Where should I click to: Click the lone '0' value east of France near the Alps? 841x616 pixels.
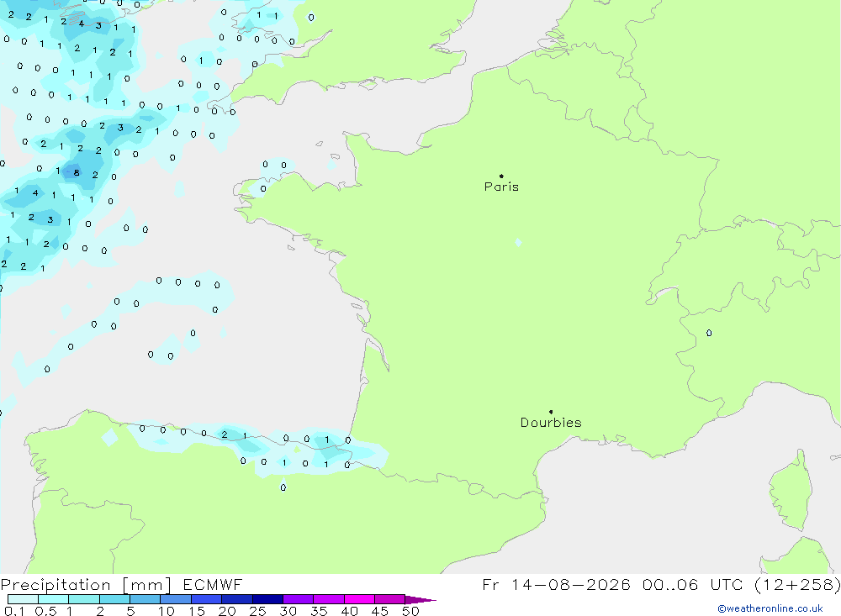coord(709,333)
